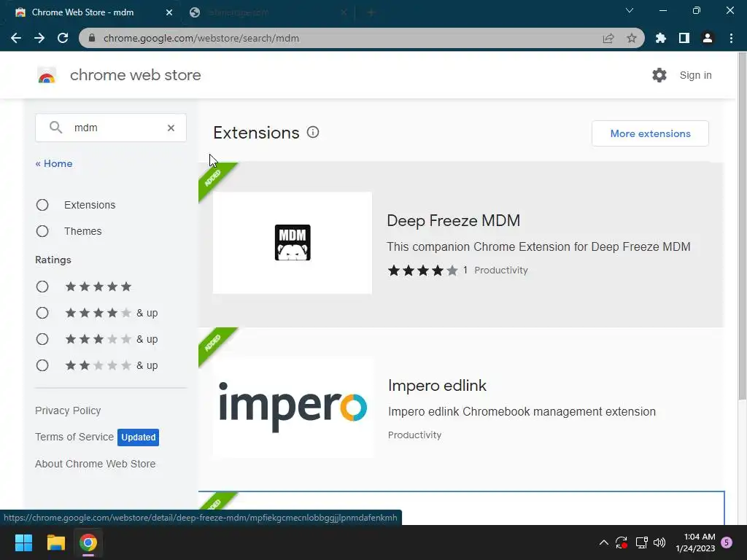Go forward to the next page

[x=39, y=38]
